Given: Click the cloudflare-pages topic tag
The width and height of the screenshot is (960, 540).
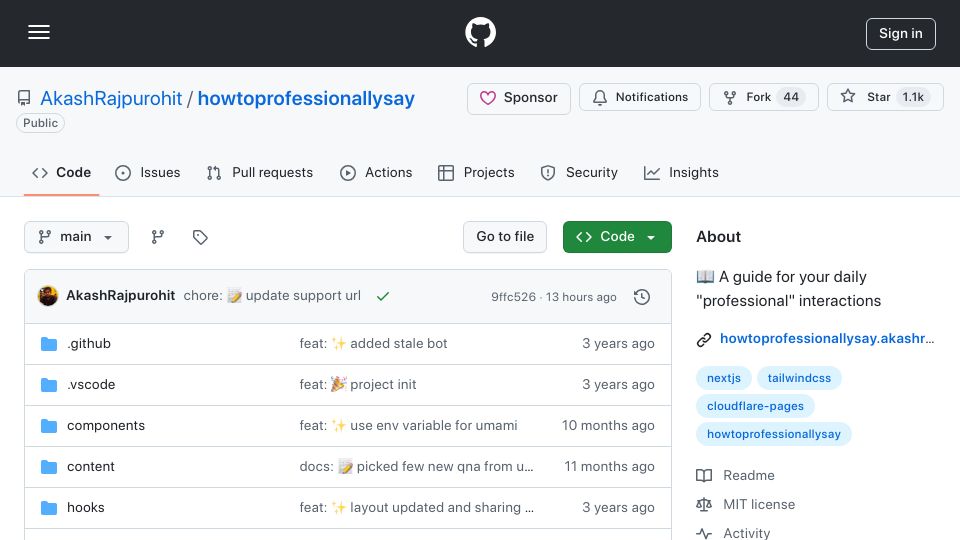Looking at the screenshot, I should [x=755, y=407].
